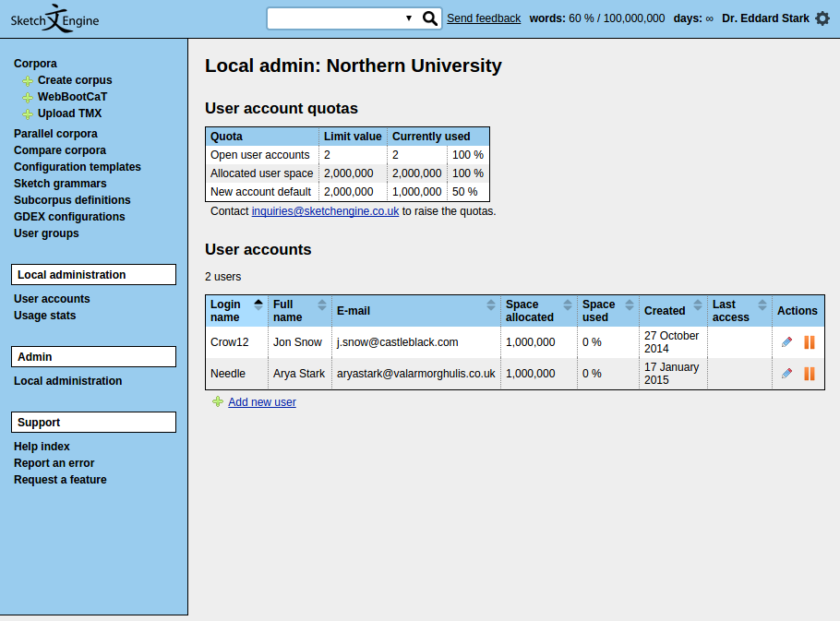This screenshot has height=621, width=840.
Task: Click Dr. Eddard Stark user name
Action: pyautogui.click(x=765, y=18)
